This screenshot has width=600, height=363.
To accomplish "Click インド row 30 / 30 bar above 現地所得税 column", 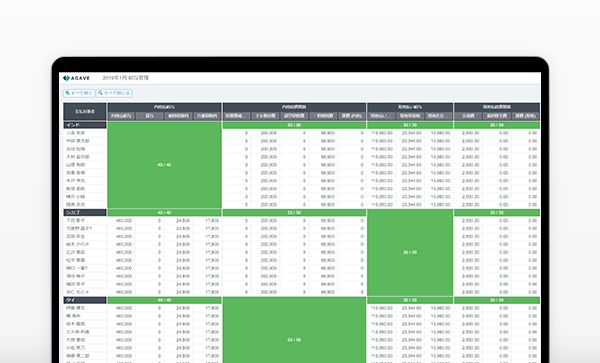I will pos(410,125).
